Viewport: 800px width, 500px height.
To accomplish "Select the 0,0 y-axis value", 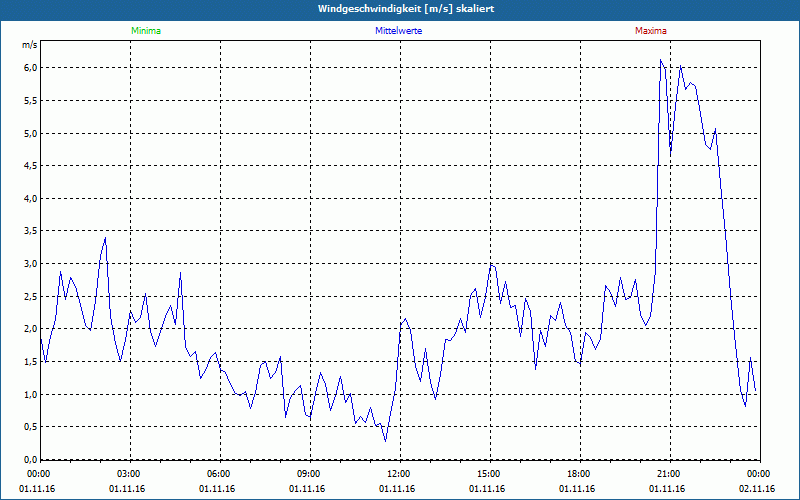I will tap(30, 460).
